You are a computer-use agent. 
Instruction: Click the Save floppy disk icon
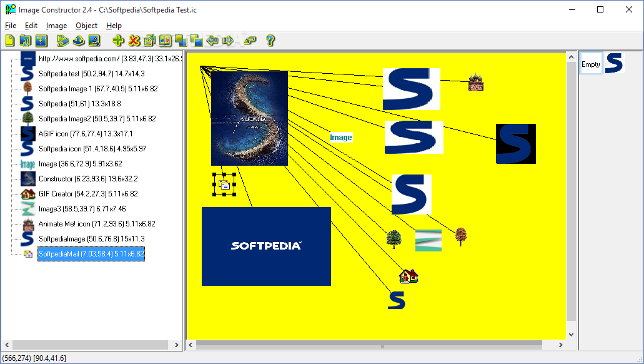(x=41, y=40)
